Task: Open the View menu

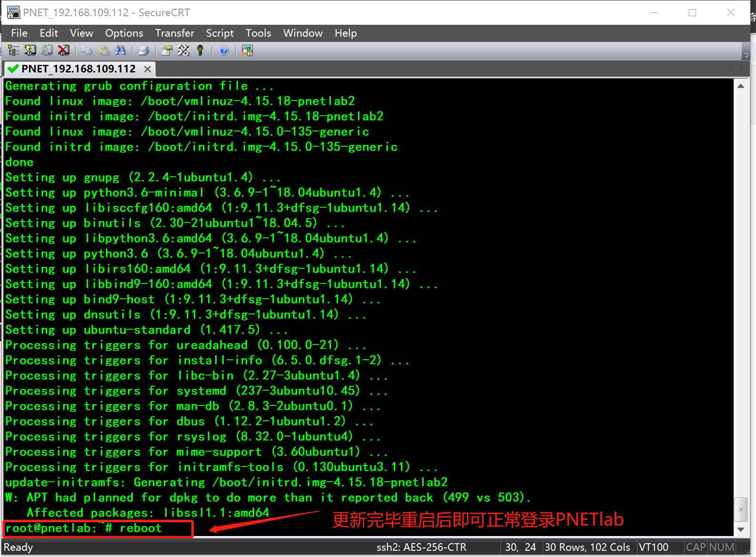Action: coord(81,33)
